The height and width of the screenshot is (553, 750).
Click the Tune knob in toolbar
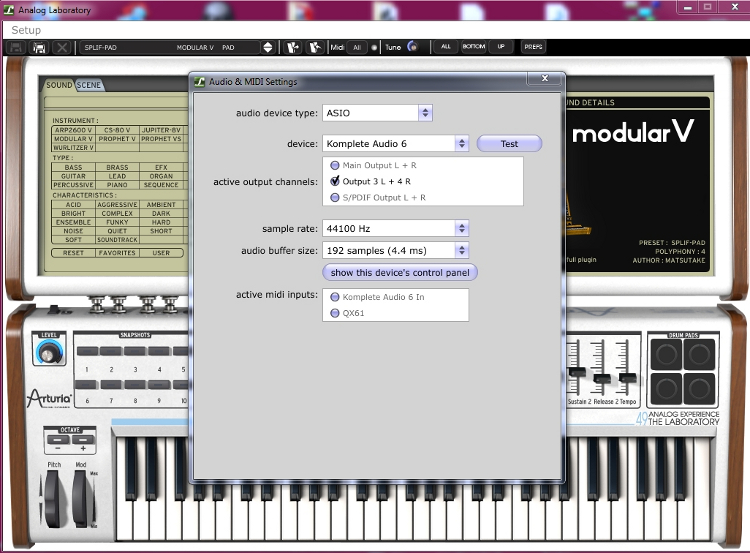pos(412,46)
